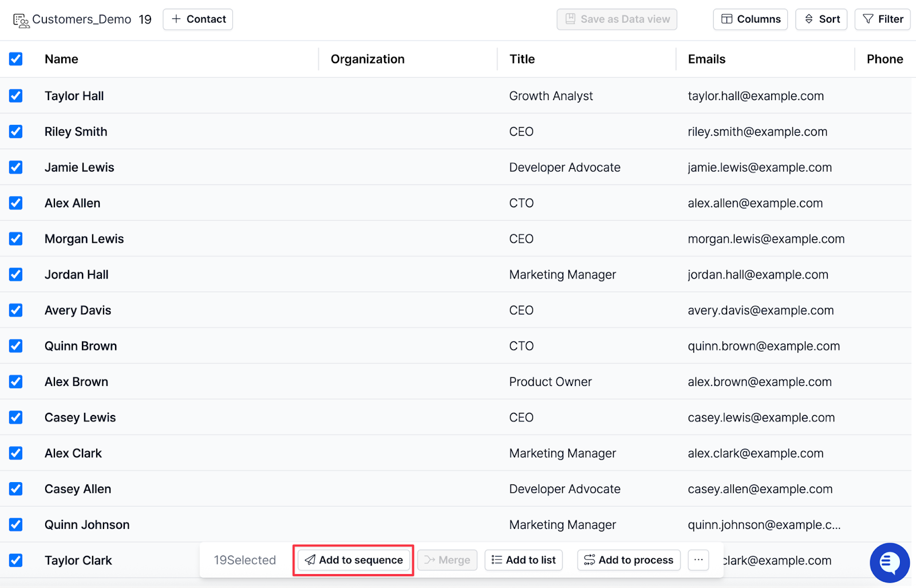Open contact Taylor Hall
The width and height of the screenshot is (916, 588).
(74, 96)
